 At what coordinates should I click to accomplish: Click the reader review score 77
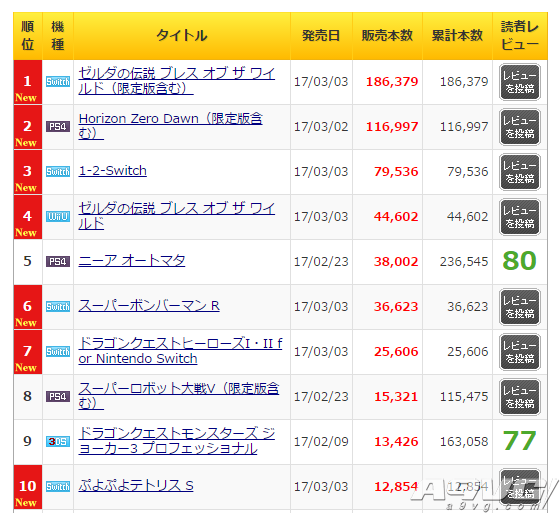coord(519,441)
